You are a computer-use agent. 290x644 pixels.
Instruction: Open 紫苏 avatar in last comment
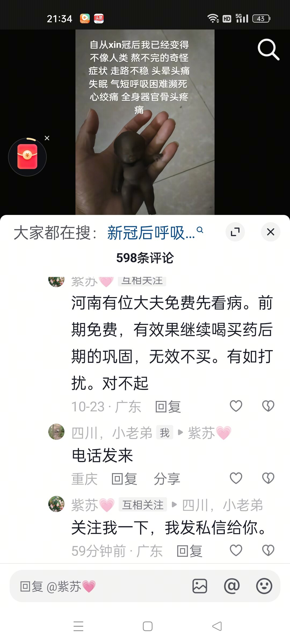click(56, 504)
